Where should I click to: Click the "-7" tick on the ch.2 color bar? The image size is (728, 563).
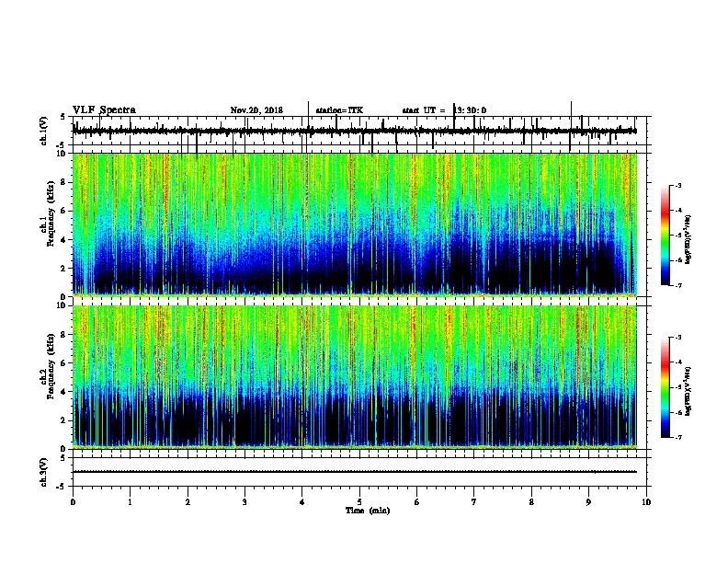click(678, 438)
